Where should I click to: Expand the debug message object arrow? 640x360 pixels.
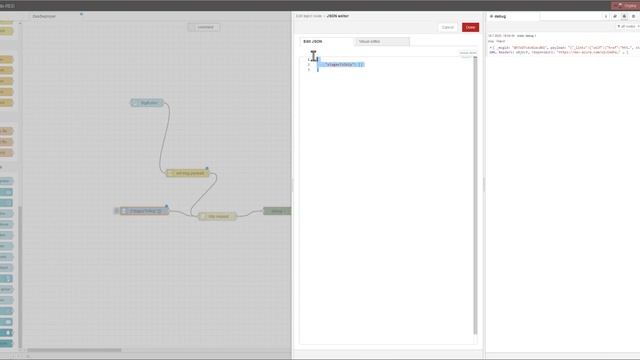[491, 48]
